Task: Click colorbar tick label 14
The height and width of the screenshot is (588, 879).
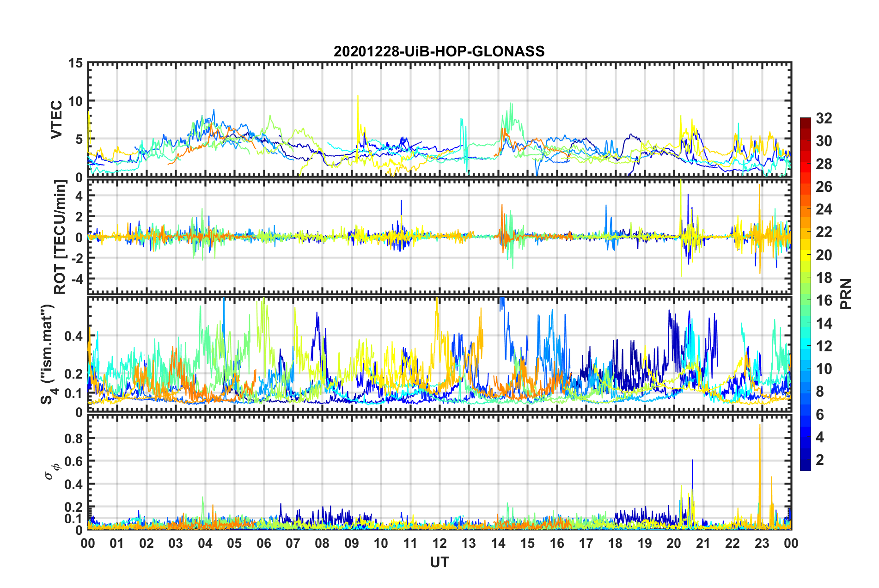Action: click(824, 324)
